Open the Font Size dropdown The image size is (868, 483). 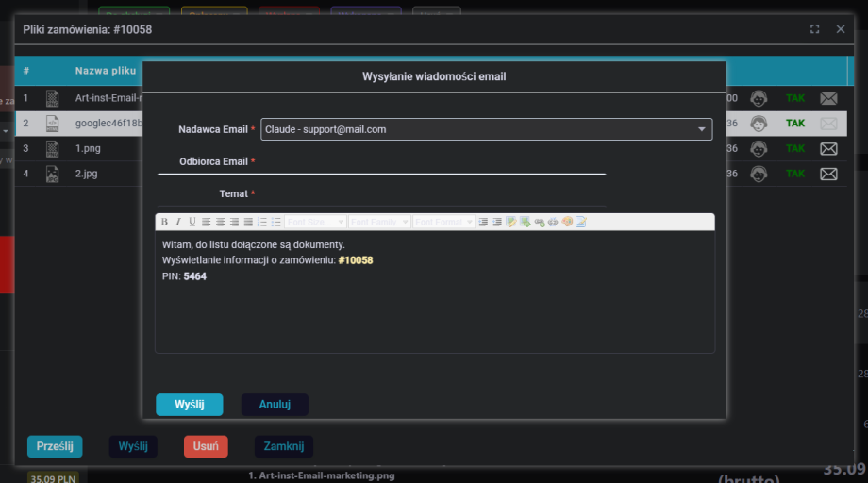click(315, 223)
